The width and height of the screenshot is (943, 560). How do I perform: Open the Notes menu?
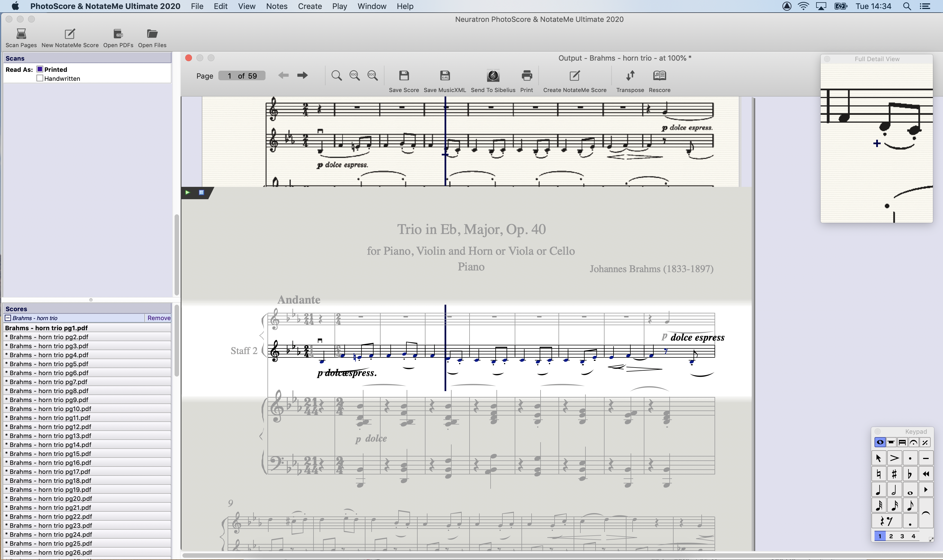point(277,6)
